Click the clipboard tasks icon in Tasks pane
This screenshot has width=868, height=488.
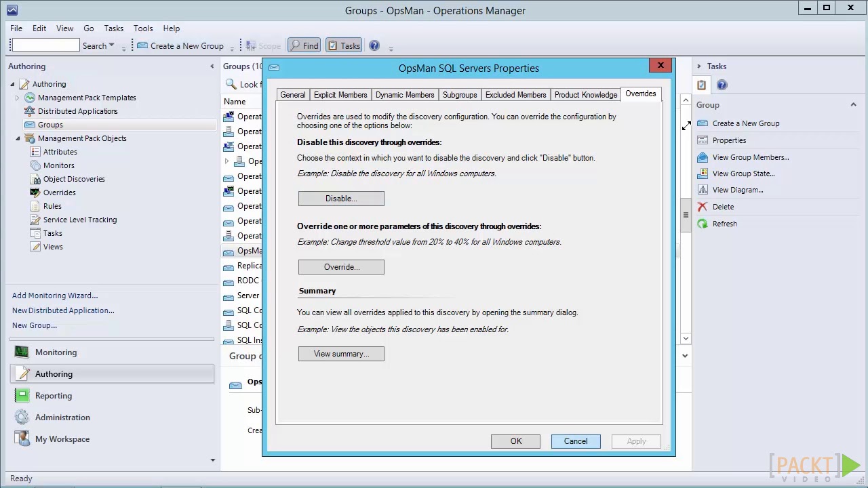[x=701, y=85]
